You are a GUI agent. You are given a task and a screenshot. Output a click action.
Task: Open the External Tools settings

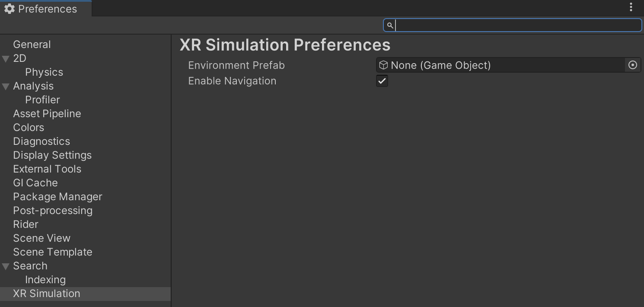[x=47, y=169]
